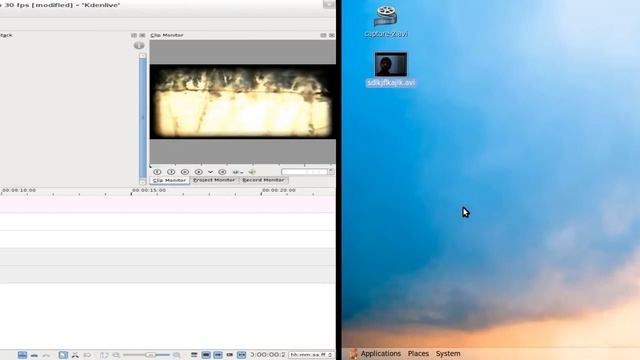
Task: Select the normal edit mode icon
Action: (x=22, y=355)
